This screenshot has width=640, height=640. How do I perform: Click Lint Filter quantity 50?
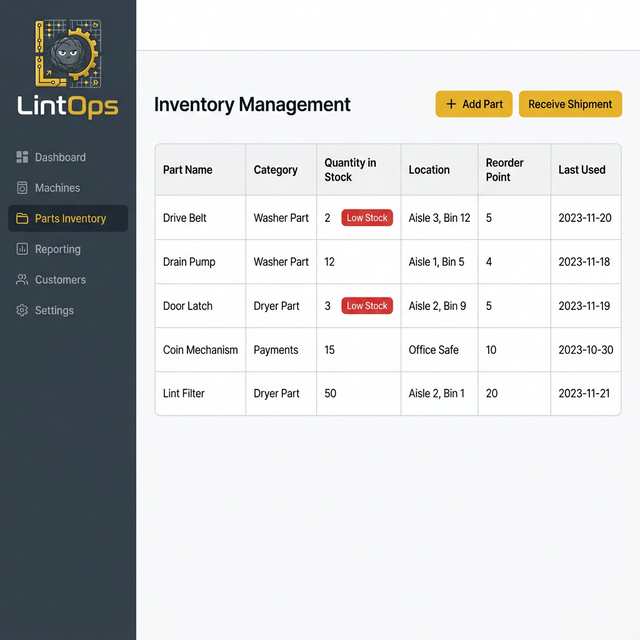(330, 393)
